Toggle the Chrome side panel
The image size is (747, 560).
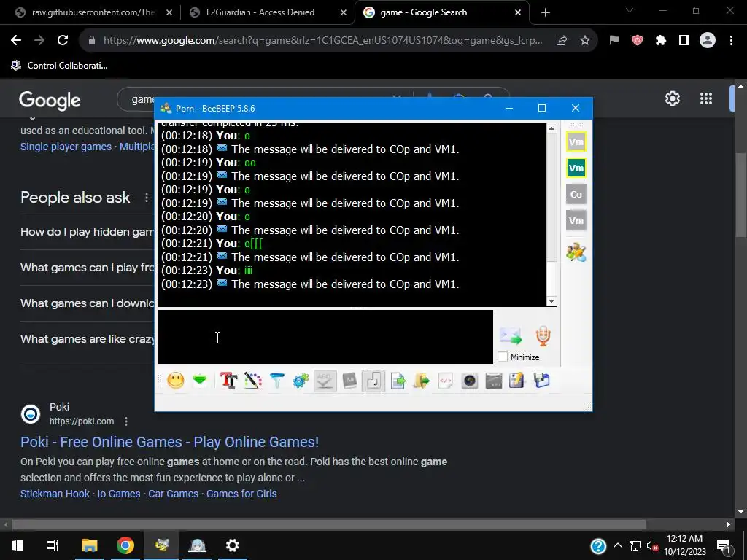coord(684,41)
